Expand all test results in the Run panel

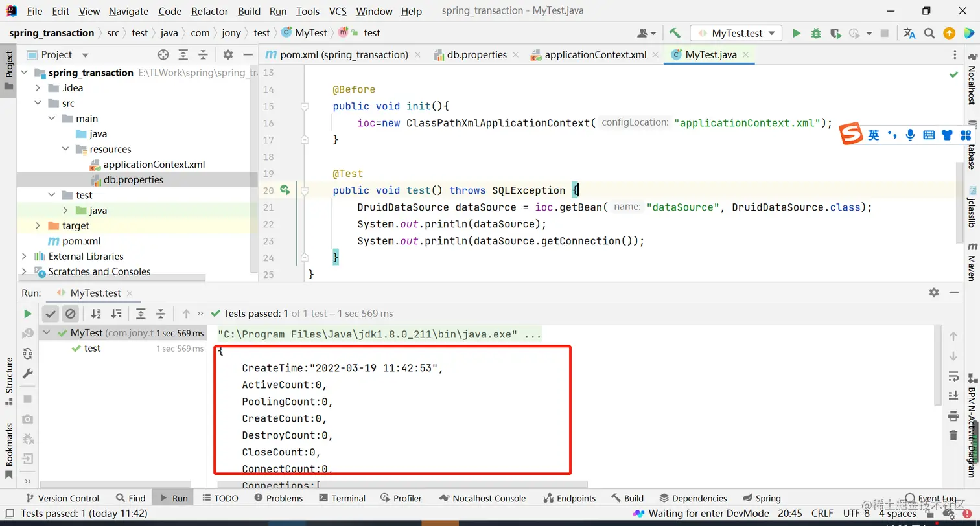coord(141,314)
